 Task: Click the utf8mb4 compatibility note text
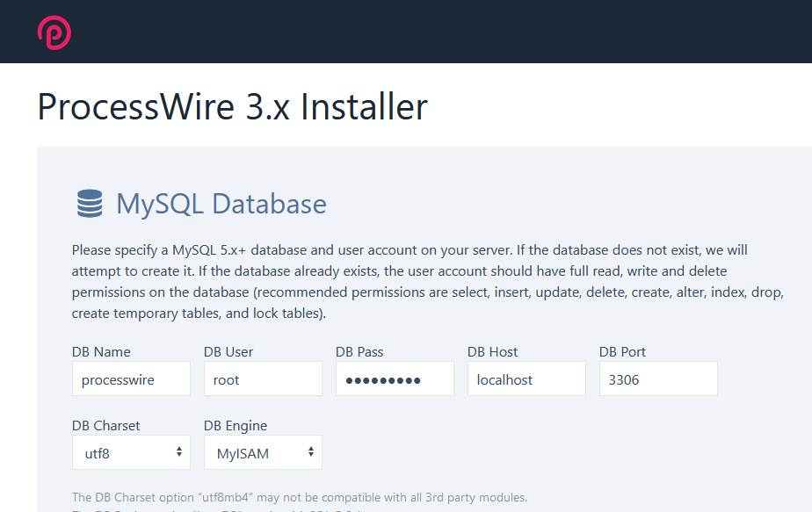299,498
